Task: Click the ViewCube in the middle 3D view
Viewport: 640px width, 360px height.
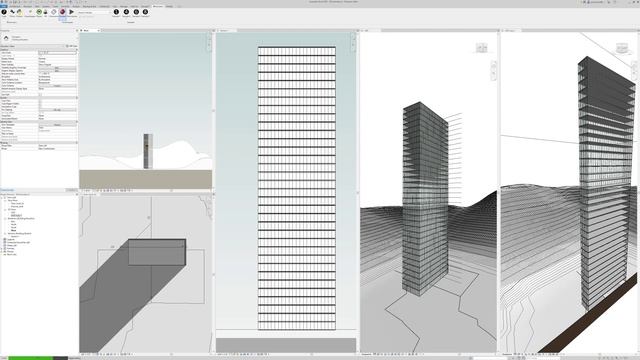Action: 482,48
